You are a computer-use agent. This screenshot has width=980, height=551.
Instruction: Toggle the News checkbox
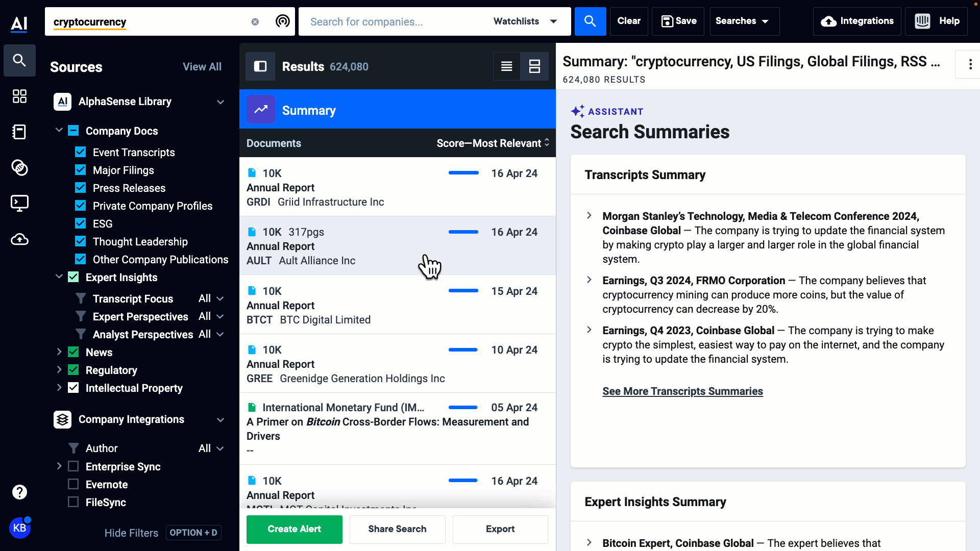pyautogui.click(x=73, y=352)
